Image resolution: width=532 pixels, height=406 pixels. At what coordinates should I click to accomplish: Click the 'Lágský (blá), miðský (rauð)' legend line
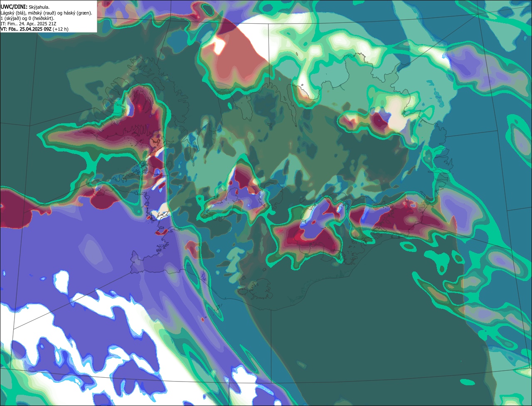[47, 13]
